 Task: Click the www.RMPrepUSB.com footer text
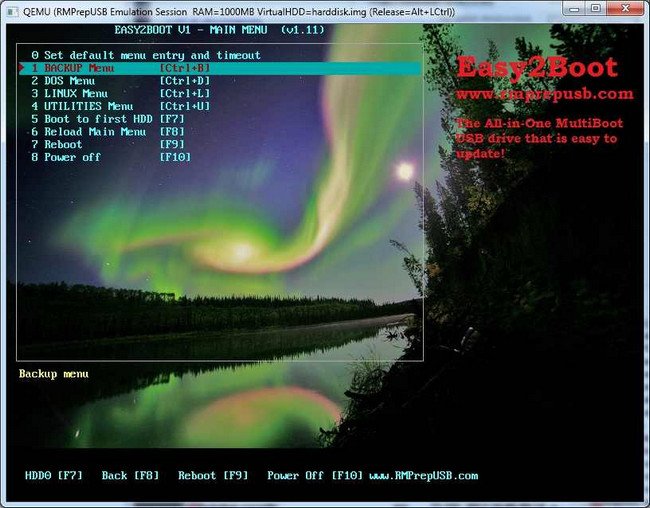tap(424, 476)
